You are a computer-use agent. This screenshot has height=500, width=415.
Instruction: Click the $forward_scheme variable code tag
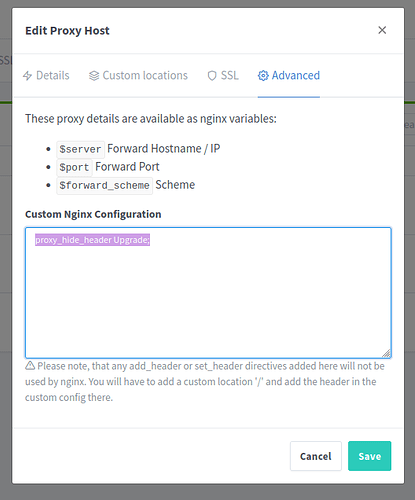[x=104, y=185]
